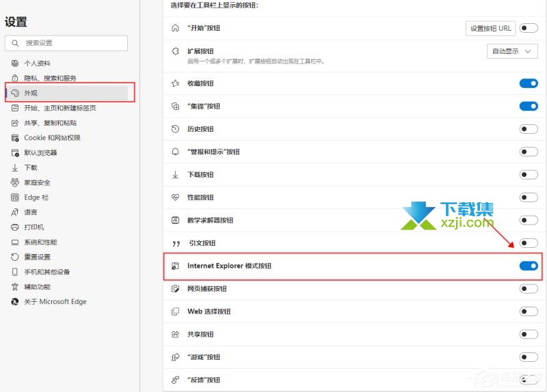547x392 pixels.
Task: Click the Collections button icon
Action: (x=175, y=107)
